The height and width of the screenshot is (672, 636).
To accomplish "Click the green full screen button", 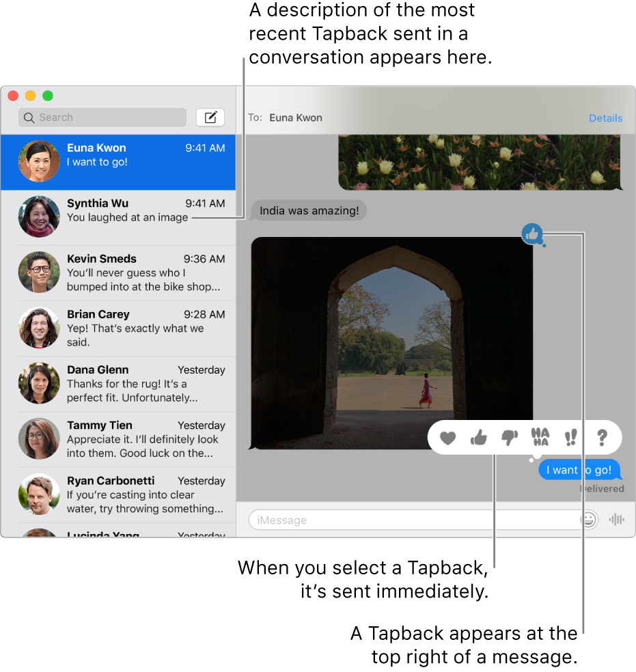I will (x=48, y=96).
